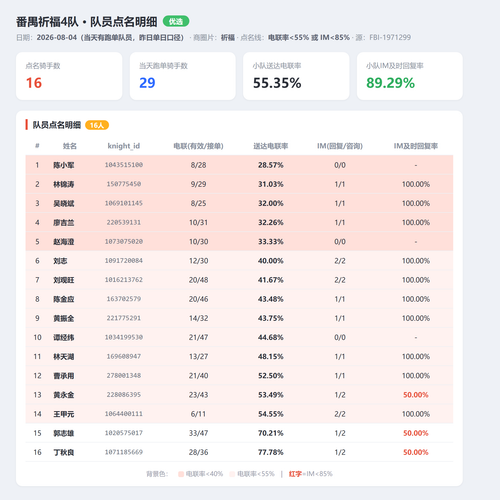Click the name 刘志 in row 6
Viewport: 500px width, 500px height.
pos(60,261)
